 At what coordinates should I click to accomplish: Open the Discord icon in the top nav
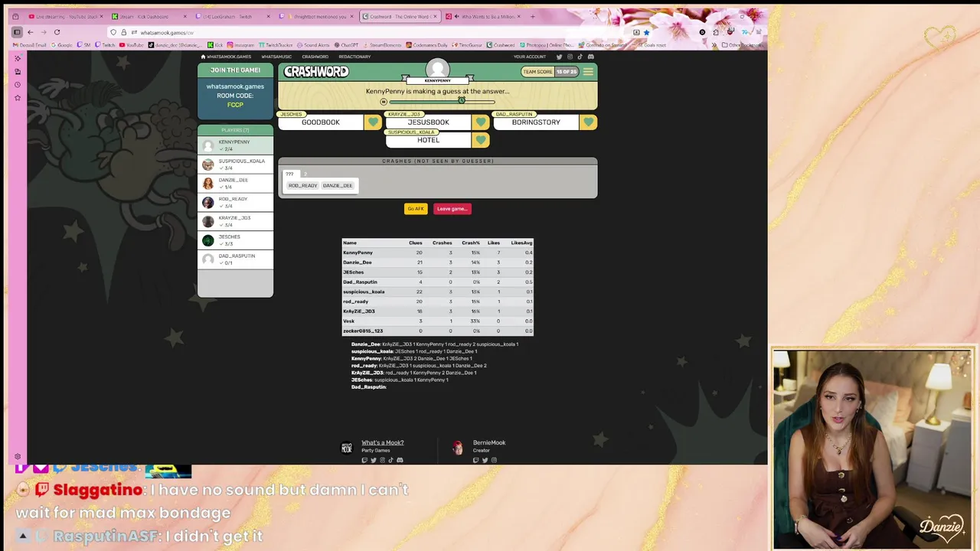pyautogui.click(x=590, y=57)
